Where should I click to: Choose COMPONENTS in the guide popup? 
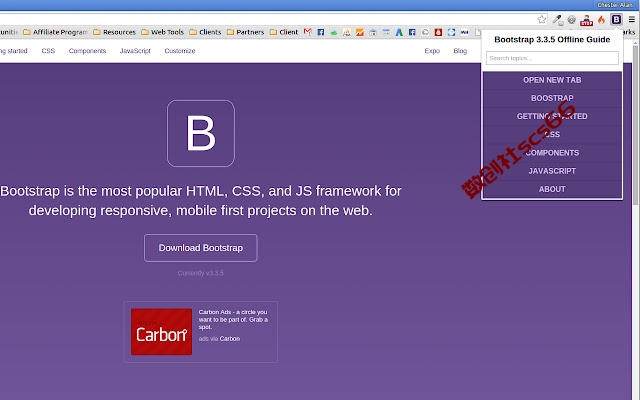pos(552,153)
